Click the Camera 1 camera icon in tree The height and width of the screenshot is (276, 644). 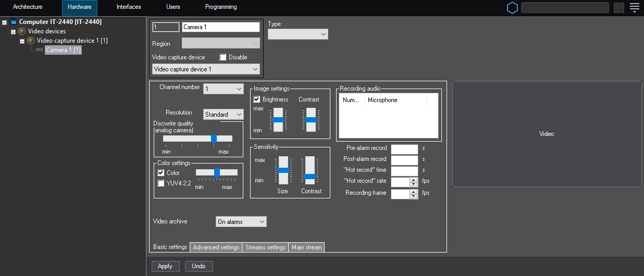pos(40,50)
